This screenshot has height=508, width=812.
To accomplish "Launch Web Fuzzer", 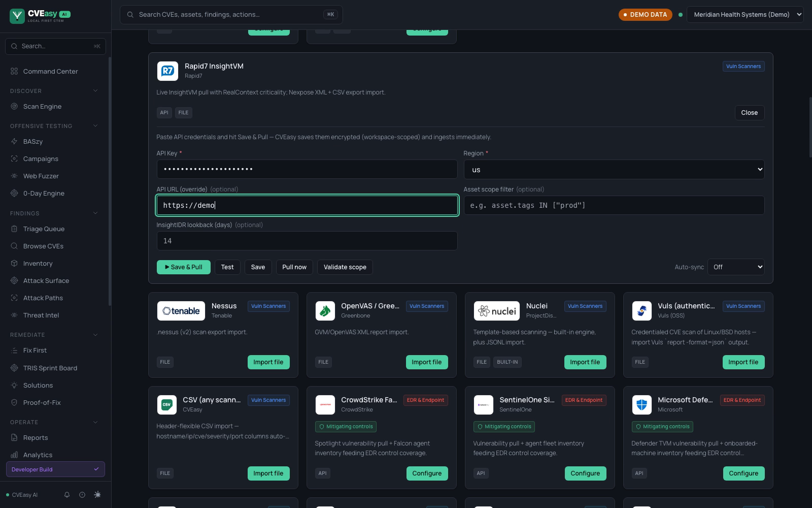I will click(x=41, y=176).
